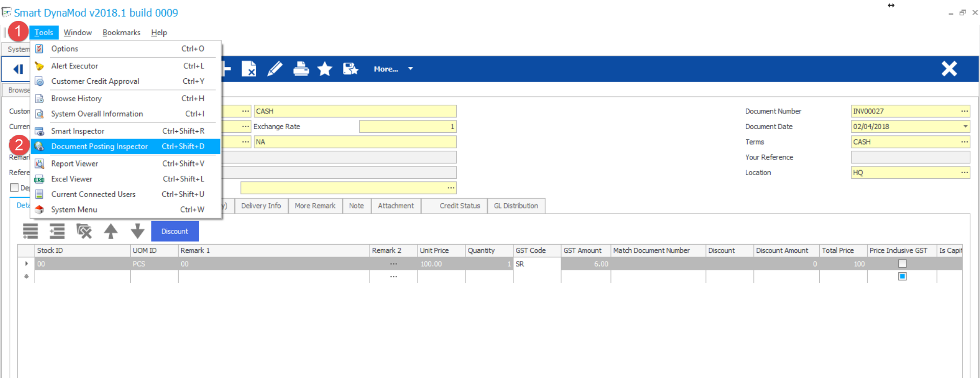980x378 pixels.
Task: Click the Document Posting Inspector icon
Action: point(39,147)
